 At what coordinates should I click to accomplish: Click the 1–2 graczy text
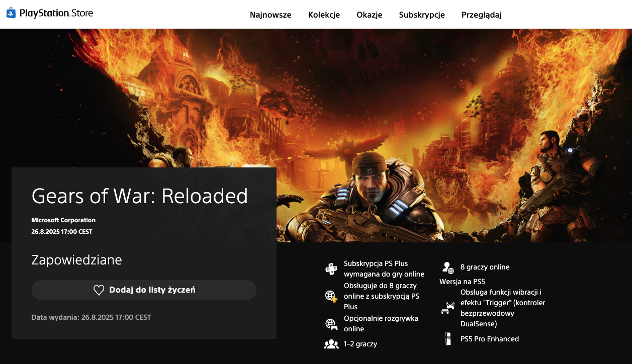pyautogui.click(x=360, y=344)
